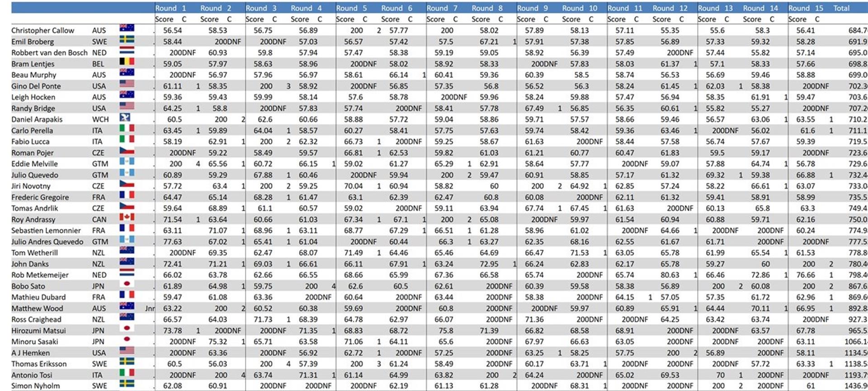This screenshot has height=391, width=868.
Task: Click the New Zealand flag in John Danks' row
Action: [x=127, y=261]
